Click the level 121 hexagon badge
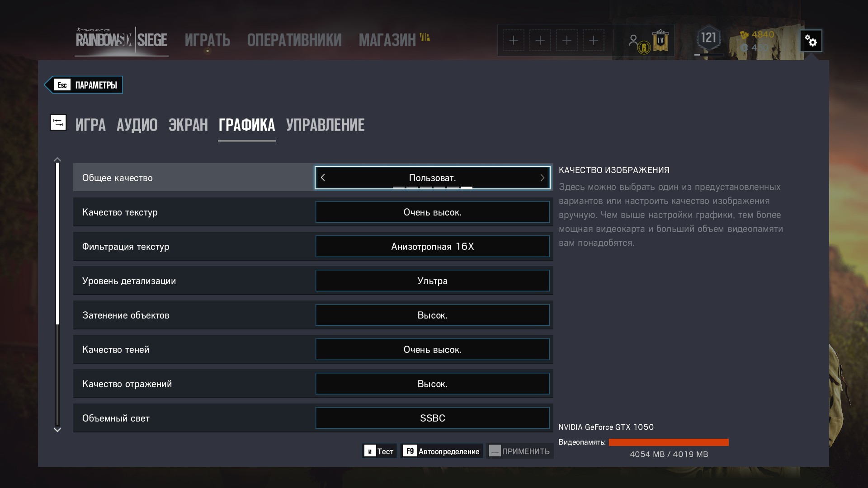Image resolution: width=868 pixels, height=488 pixels. (x=708, y=38)
